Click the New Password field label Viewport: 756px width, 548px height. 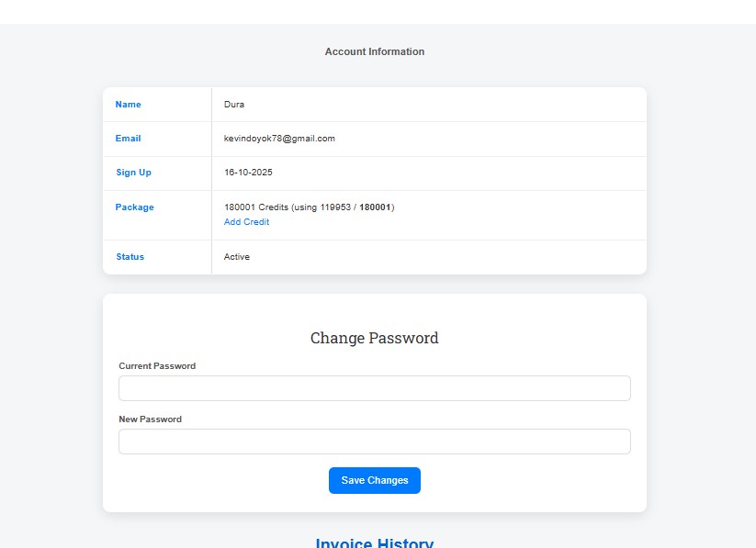pos(150,419)
